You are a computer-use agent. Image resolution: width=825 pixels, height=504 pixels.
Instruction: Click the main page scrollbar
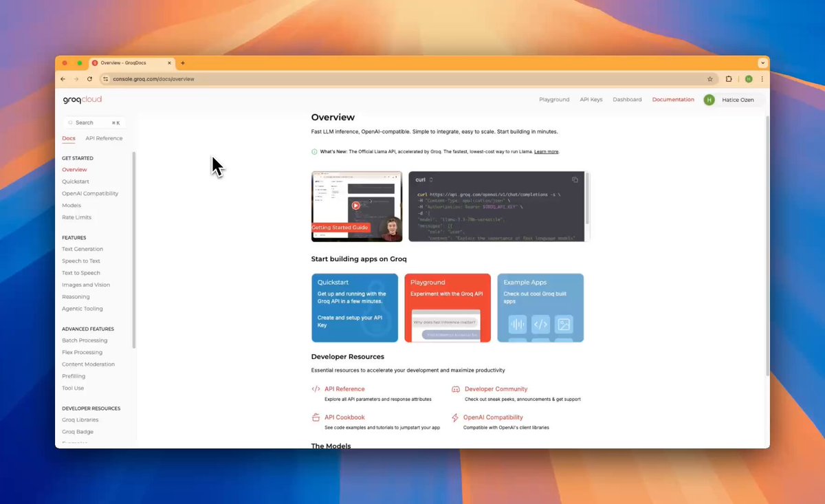tap(767, 246)
